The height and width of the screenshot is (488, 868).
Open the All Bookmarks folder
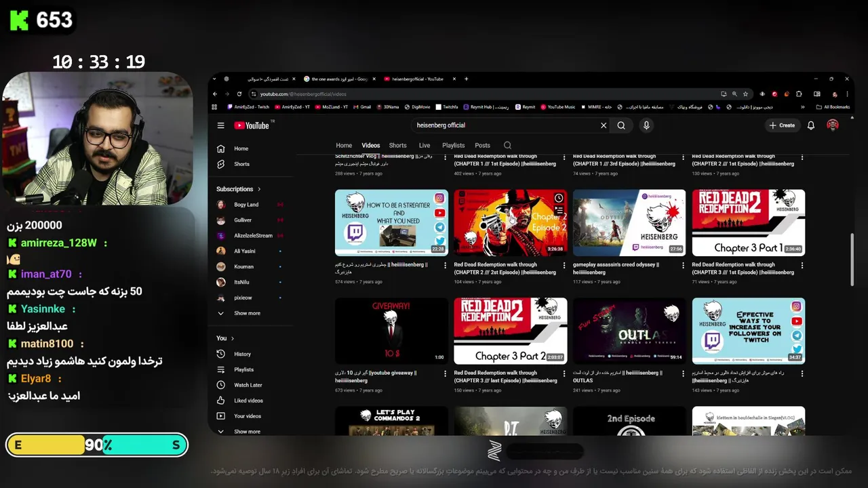point(833,107)
